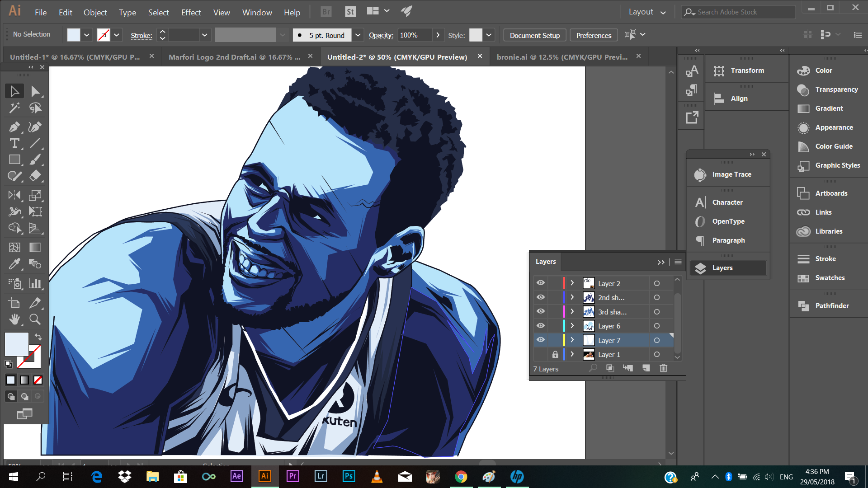Select the Eraser tool
Viewport: 868px width, 488px height.
(x=35, y=176)
